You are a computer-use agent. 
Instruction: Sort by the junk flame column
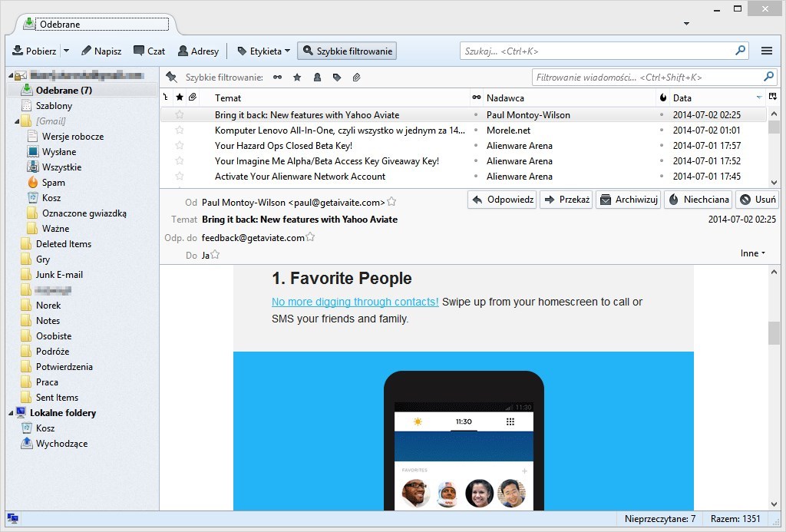662,97
